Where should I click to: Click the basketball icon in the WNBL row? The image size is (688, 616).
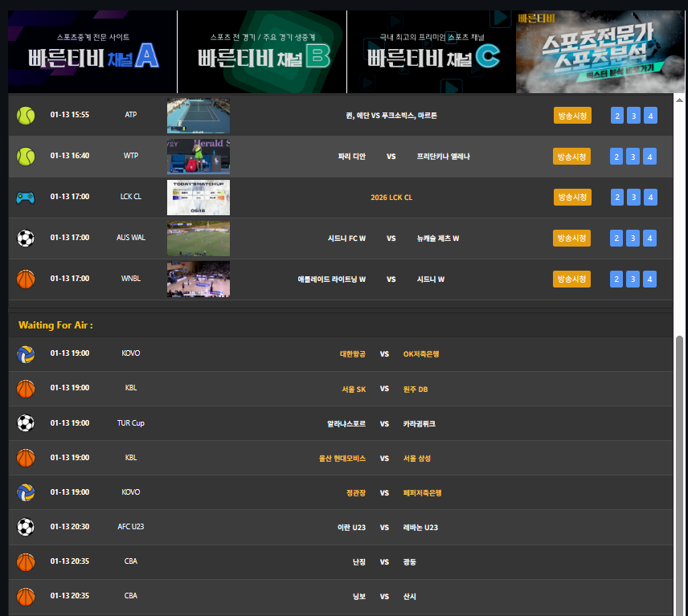pos(26,279)
